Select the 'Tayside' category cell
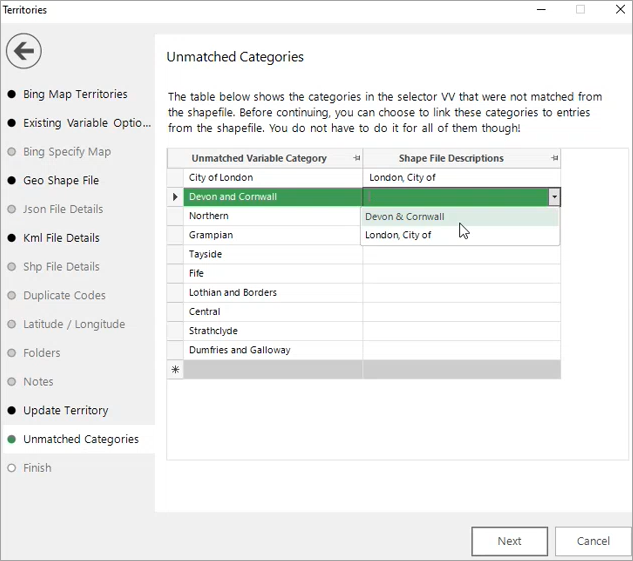The width and height of the screenshot is (633, 561). click(273, 254)
